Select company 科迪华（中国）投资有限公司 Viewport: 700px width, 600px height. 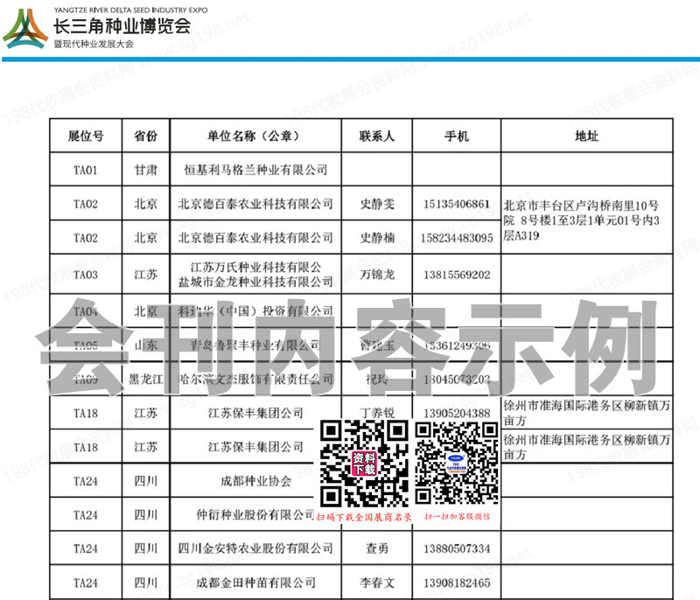(x=255, y=310)
